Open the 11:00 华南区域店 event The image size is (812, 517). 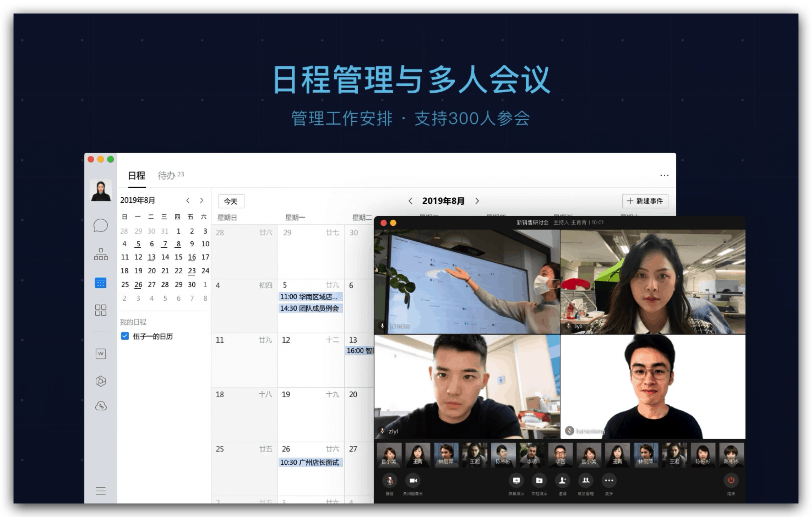[x=310, y=297]
